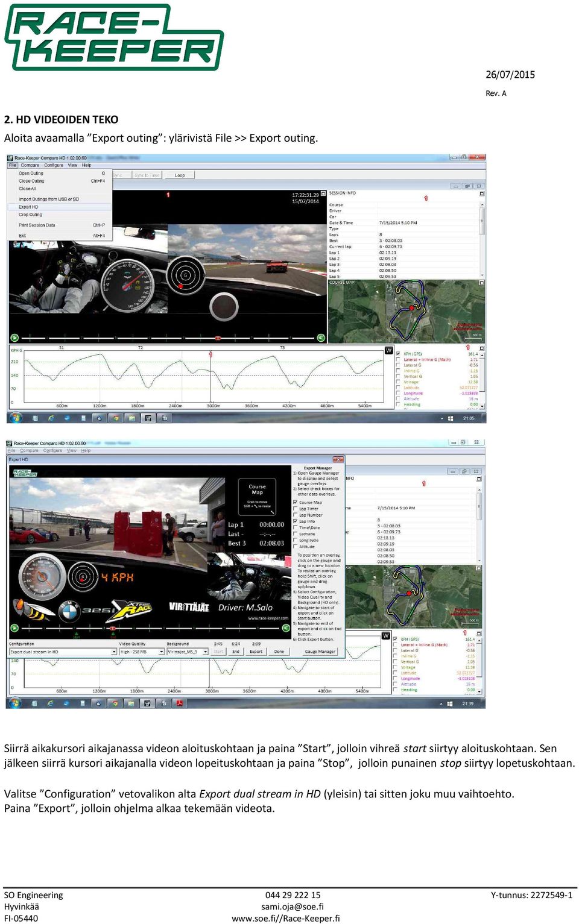579x924 pixels.
Task: Enable the Course Map overlay checkbox
Action: [x=296, y=502]
